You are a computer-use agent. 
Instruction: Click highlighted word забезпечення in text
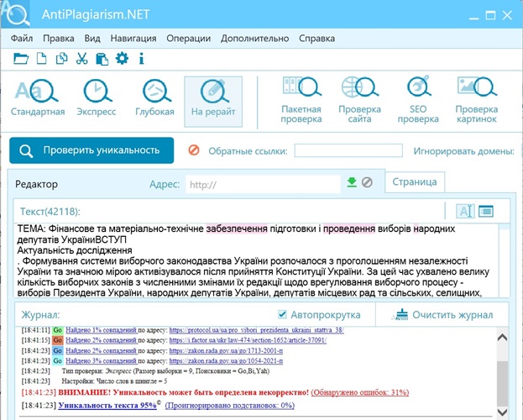237,228
